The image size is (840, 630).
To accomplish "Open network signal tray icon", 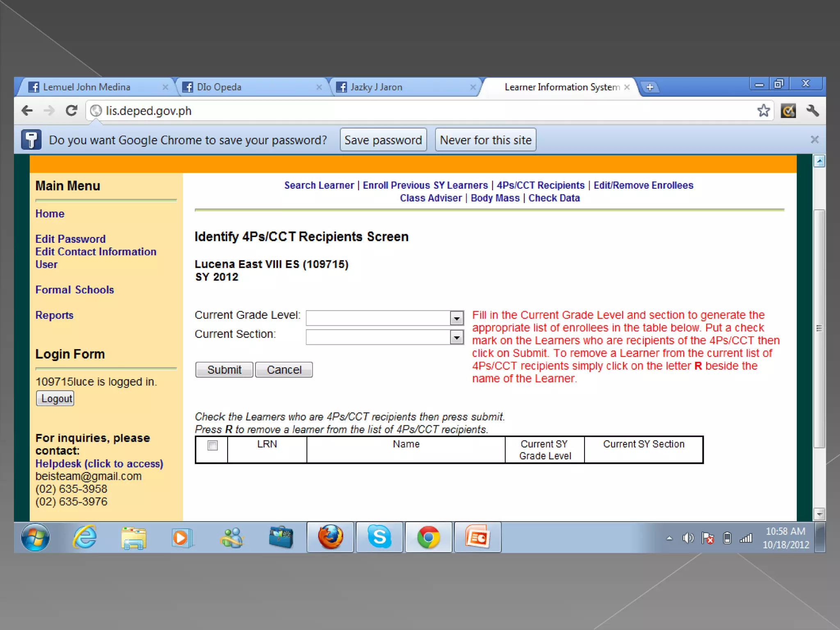I will pos(746,538).
